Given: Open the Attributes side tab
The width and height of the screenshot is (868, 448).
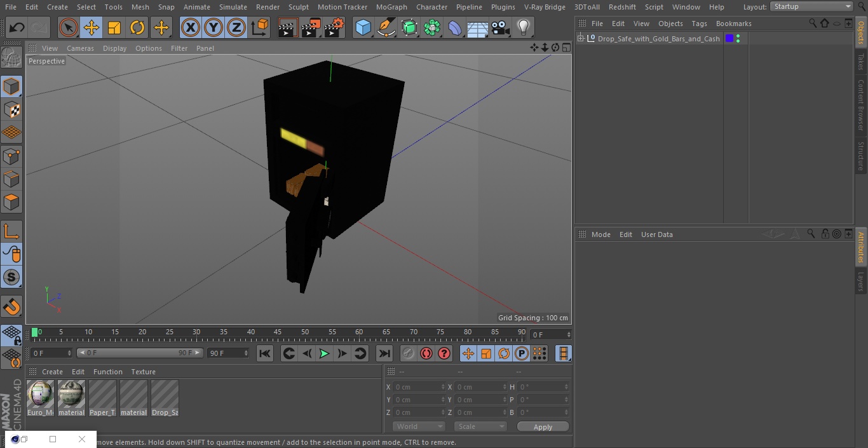Looking at the screenshot, I should point(861,248).
